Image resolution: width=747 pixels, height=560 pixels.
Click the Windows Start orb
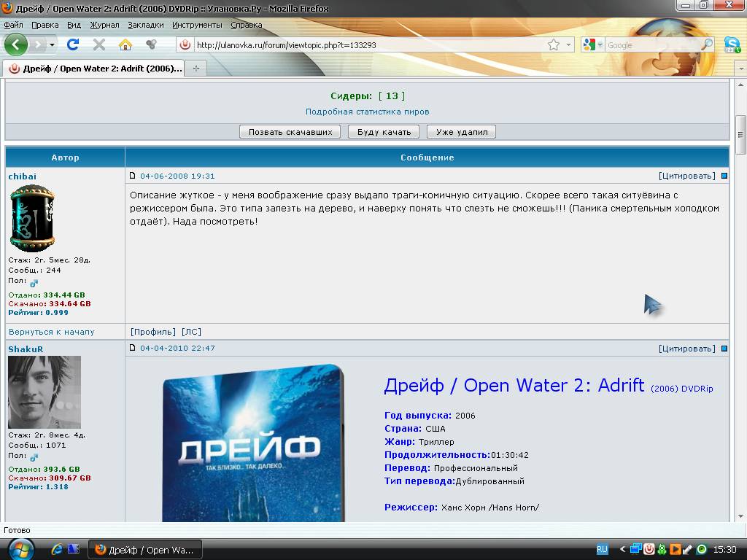20,548
